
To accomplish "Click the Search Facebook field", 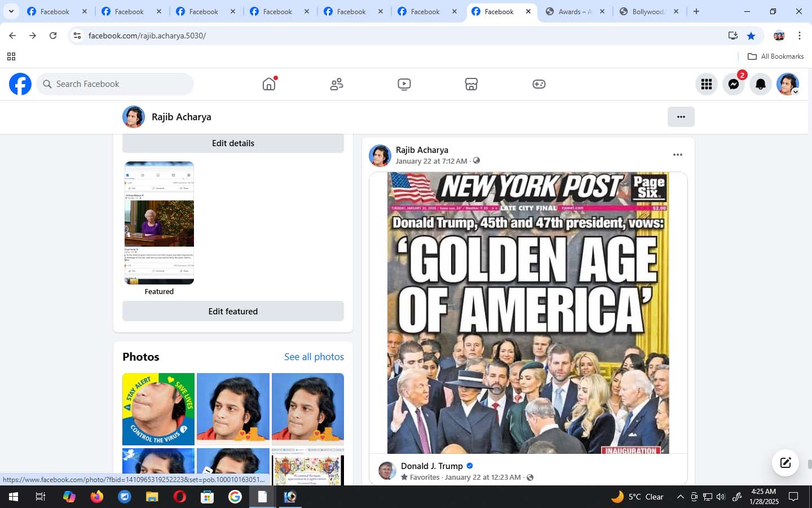I will [x=115, y=84].
